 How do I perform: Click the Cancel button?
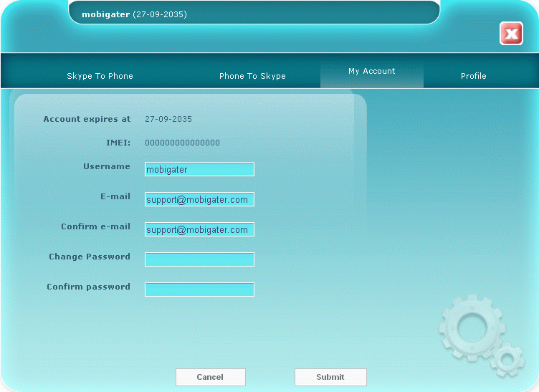point(210,377)
